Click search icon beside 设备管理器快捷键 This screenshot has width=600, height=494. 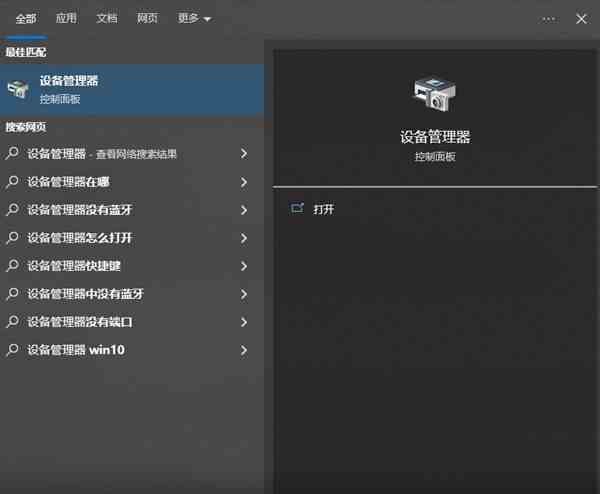point(13,266)
